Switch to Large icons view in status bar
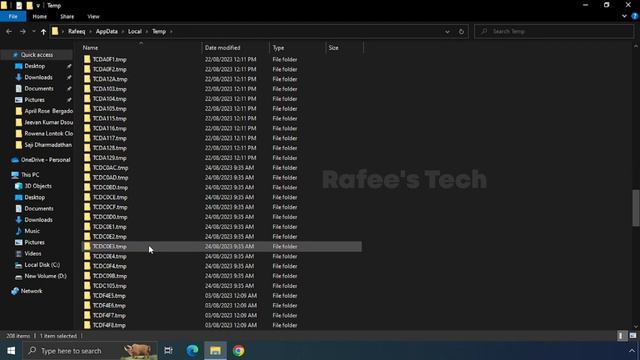This screenshot has height=360, width=640. tap(633, 336)
